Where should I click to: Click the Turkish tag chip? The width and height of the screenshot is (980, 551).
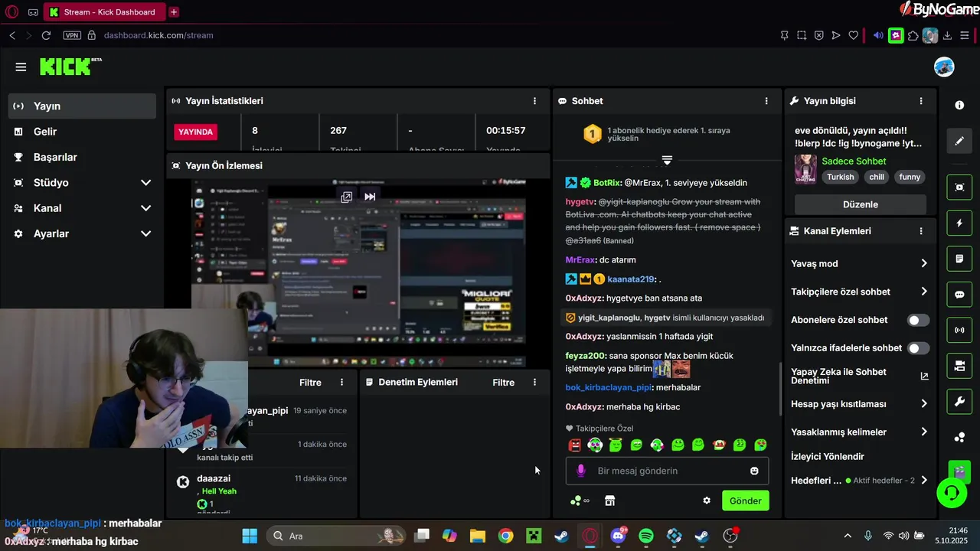pos(840,177)
